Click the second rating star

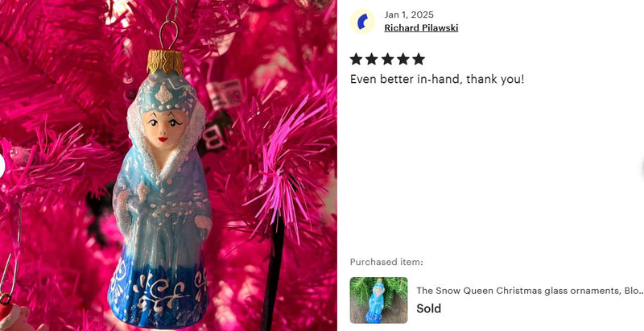pos(372,59)
